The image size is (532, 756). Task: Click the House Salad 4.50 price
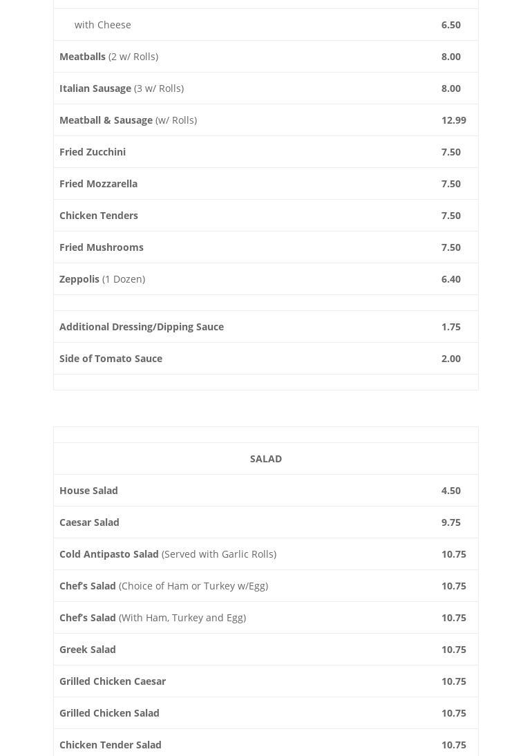coord(451,491)
